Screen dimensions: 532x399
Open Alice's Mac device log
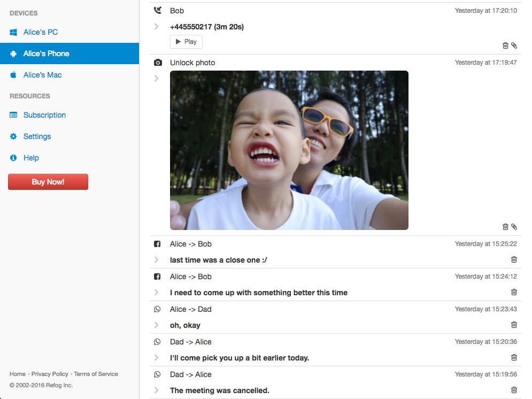tap(42, 75)
